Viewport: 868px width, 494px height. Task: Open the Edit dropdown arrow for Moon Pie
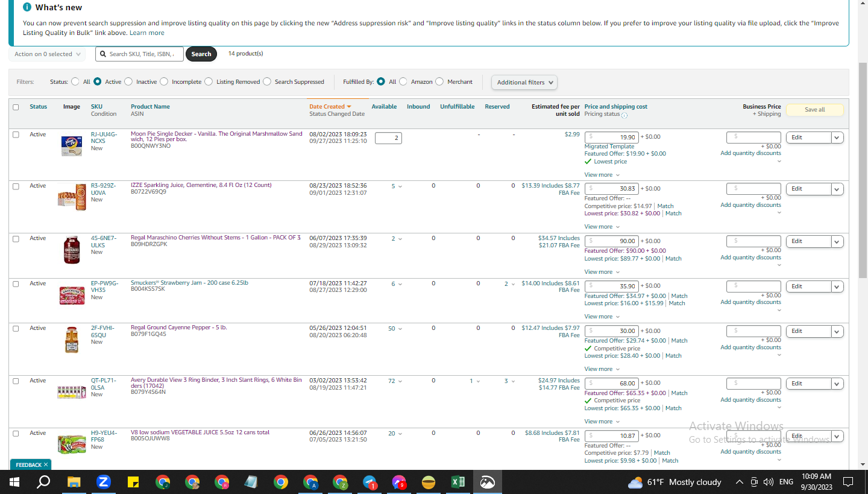837,138
